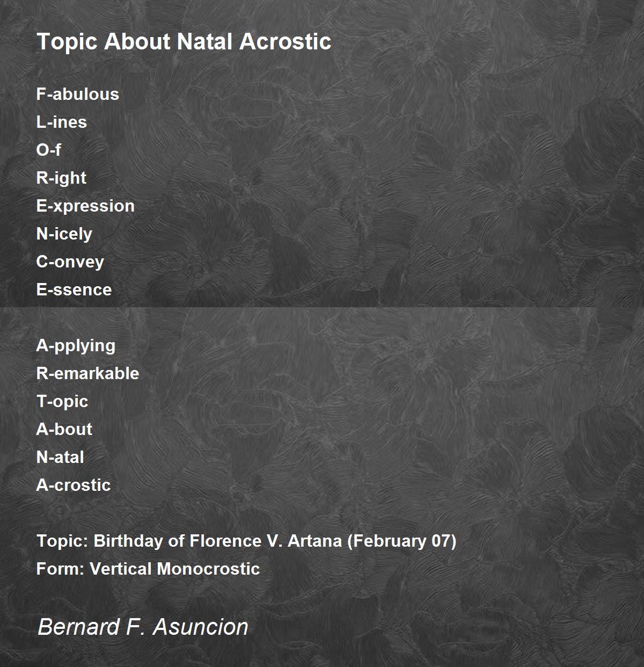Select the line 'C-onvey'
This screenshot has width=644, height=667.
tap(70, 262)
